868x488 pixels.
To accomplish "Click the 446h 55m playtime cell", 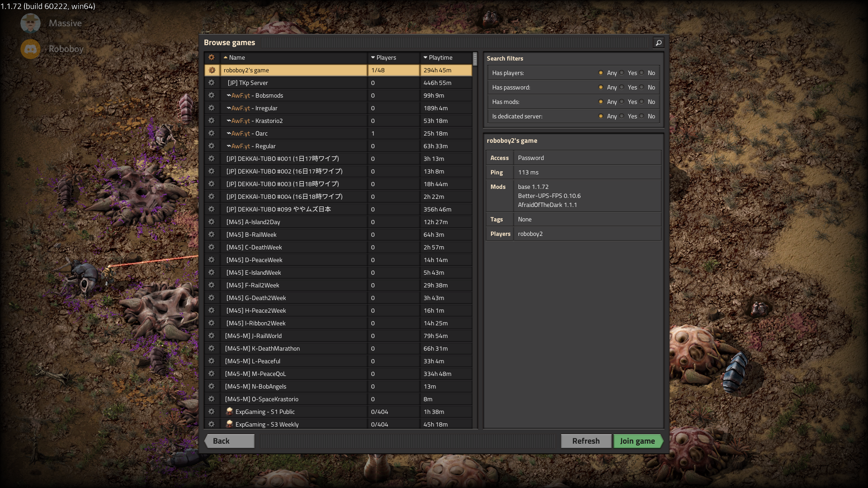I will point(446,83).
